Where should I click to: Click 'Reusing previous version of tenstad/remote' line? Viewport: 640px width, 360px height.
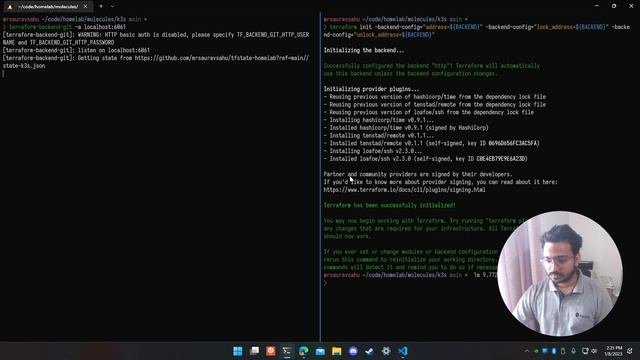(x=435, y=104)
